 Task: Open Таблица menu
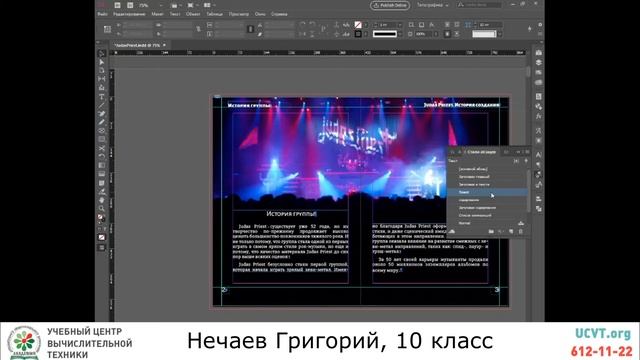[x=214, y=14]
